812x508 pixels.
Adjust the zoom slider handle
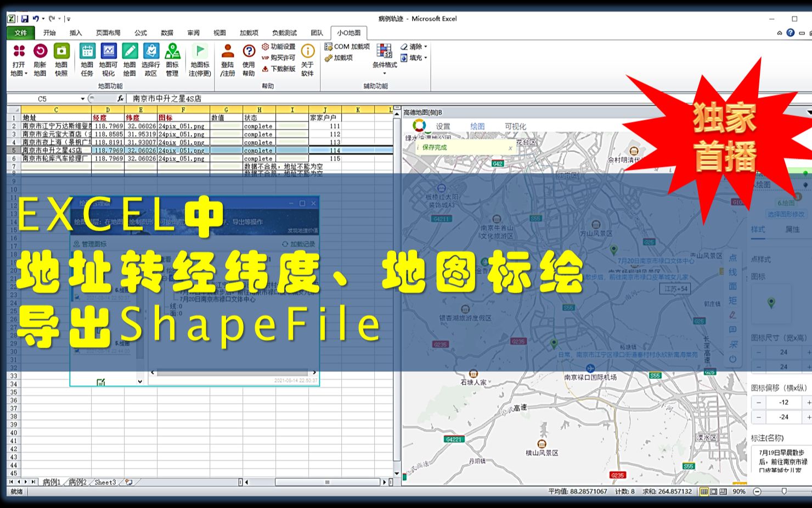pyautogui.click(x=785, y=492)
